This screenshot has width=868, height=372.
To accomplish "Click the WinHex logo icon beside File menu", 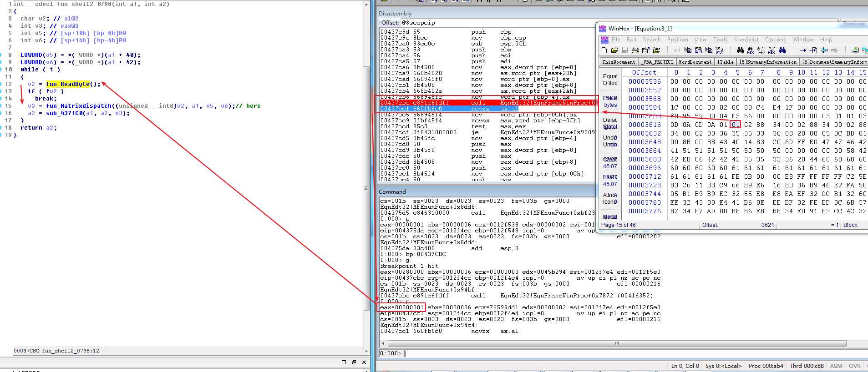I will [604, 40].
